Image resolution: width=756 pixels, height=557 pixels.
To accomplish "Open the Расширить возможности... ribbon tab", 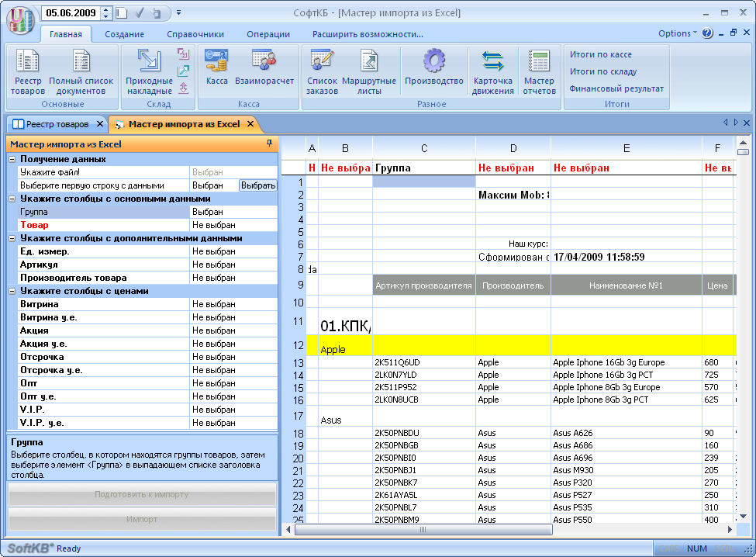I will point(368,34).
